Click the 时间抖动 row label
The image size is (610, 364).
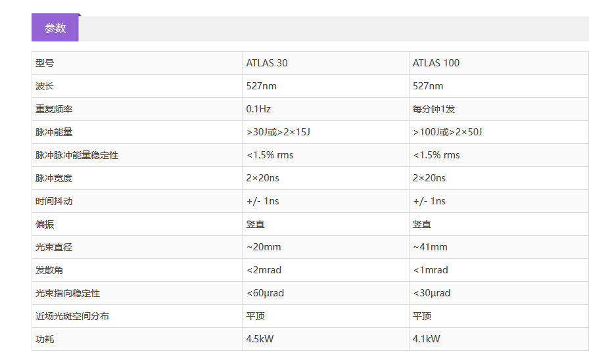[54, 201]
